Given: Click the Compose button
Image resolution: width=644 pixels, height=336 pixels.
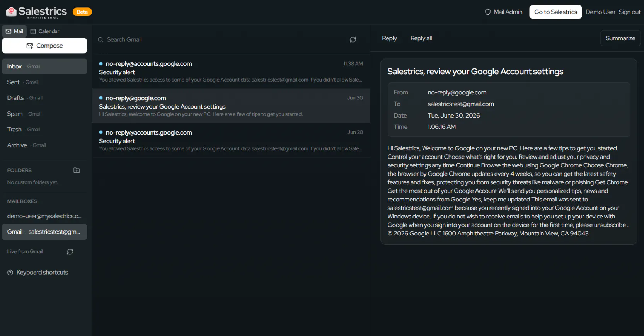Looking at the screenshot, I should pyautogui.click(x=44, y=46).
